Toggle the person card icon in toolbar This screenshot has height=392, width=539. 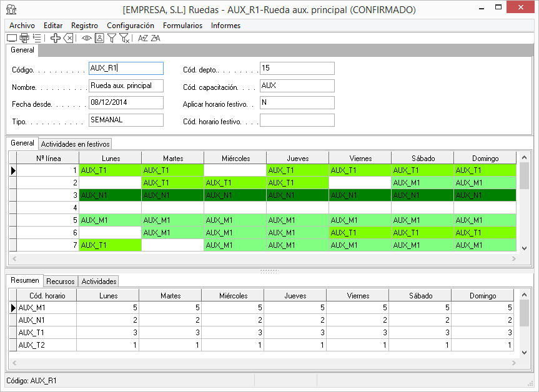pyautogui.click(x=99, y=38)
